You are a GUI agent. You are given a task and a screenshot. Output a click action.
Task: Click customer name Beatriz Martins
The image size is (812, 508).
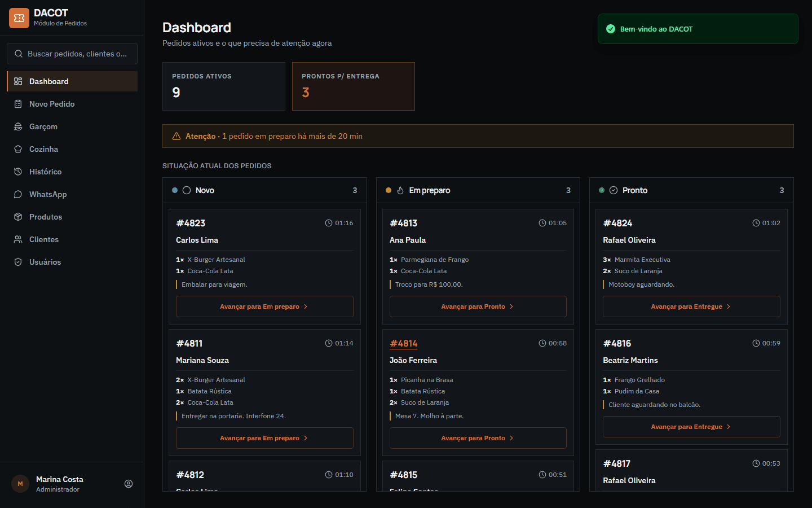[630, 360]
